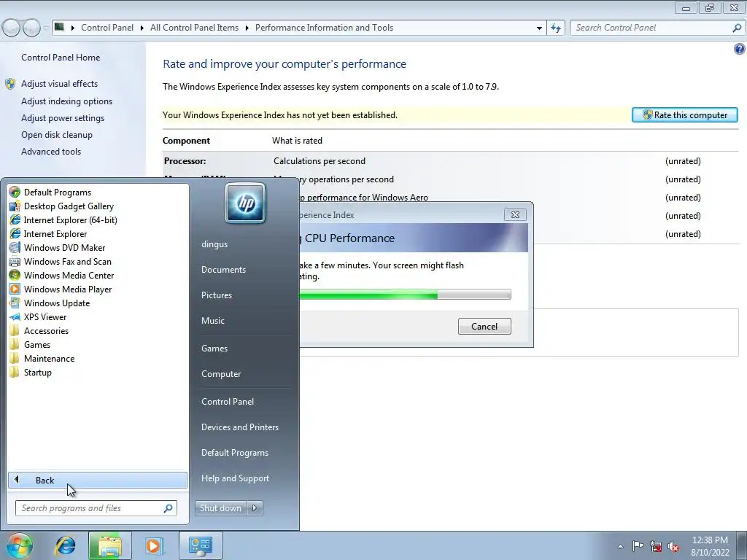Open Advanced tools
The height and width of the screenshot is (560, 747).
51,152
